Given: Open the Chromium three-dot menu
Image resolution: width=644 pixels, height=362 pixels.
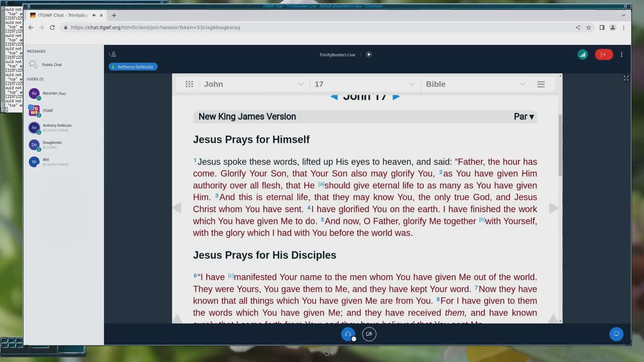Looking at the screenshot, I should coord(623,28).
